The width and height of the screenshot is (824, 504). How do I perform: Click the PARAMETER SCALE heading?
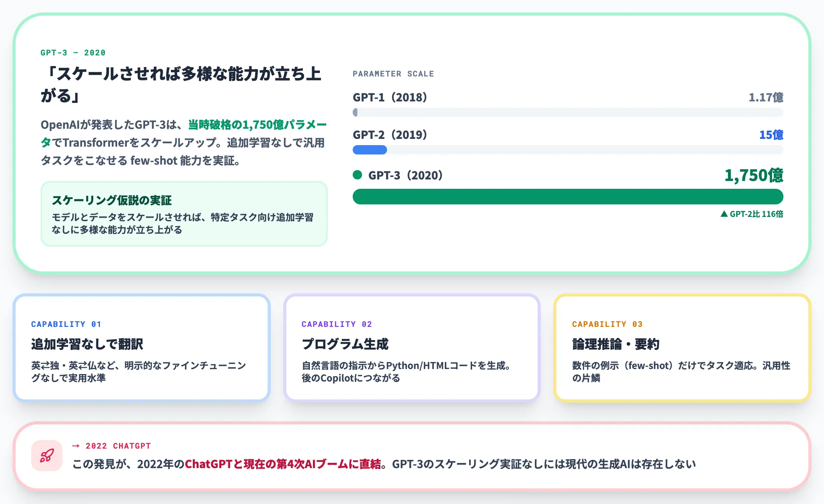(393, 74)
